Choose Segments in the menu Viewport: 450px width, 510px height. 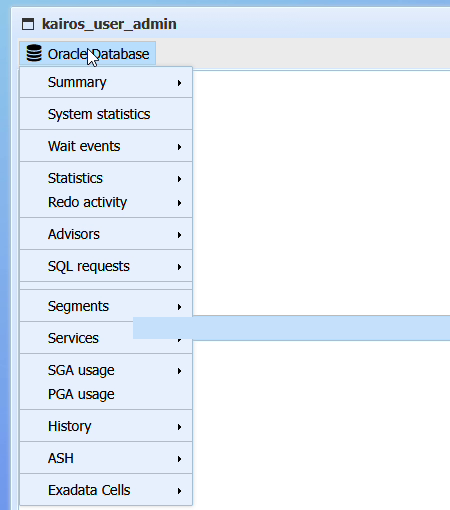[x=106, y=306]
